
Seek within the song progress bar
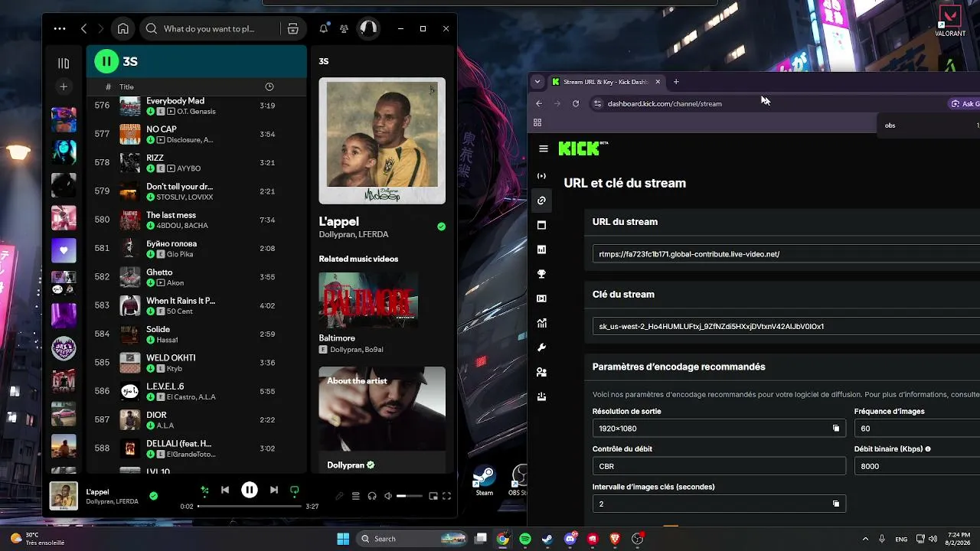click(250, 507)
